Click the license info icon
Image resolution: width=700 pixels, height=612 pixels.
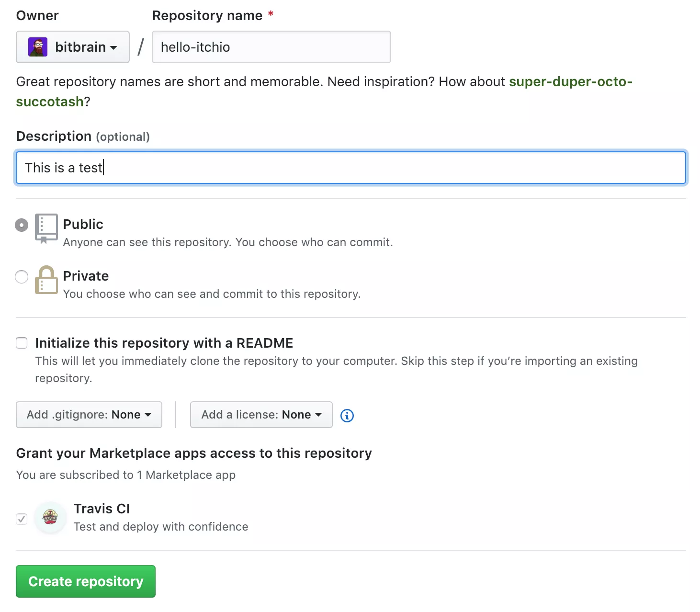(x=347, y=416)
